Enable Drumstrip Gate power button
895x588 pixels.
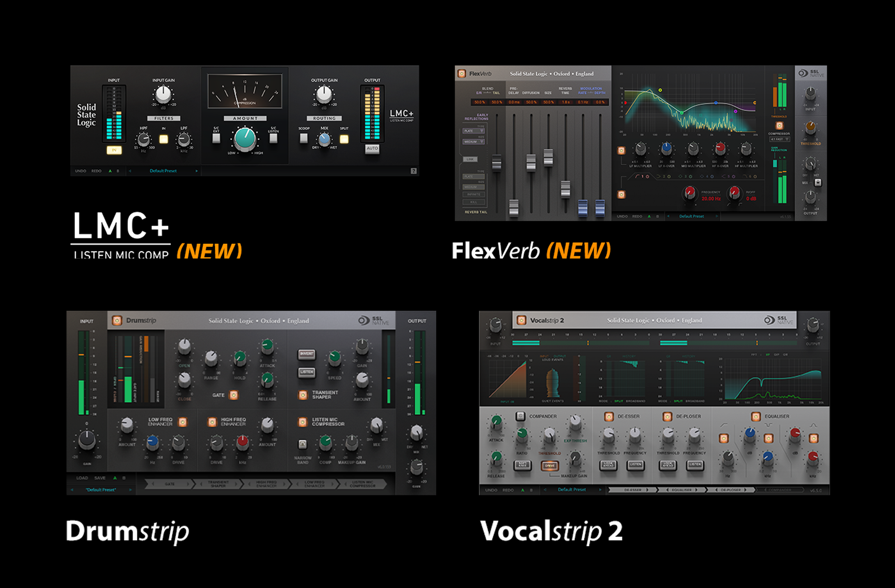tap(234, 395)
